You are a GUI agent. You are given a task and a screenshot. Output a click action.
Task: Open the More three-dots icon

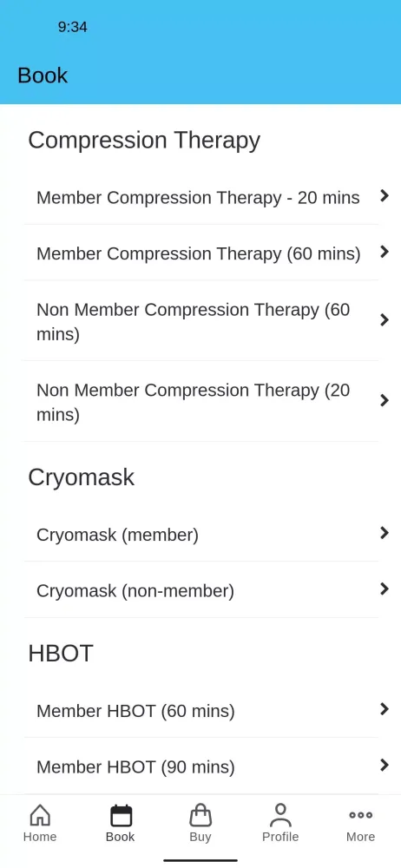click(360, 815)
